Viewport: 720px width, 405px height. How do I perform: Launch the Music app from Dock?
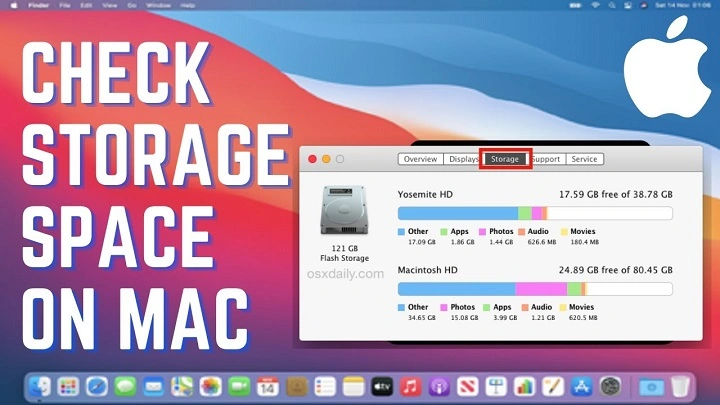[410, 386]
